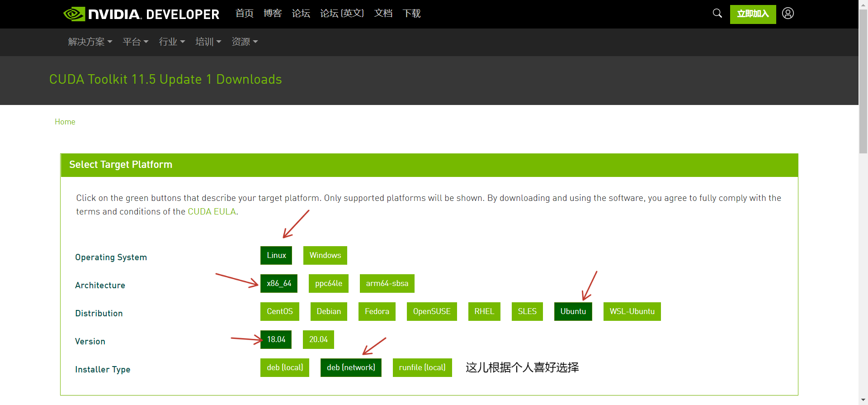Open 文档 documentation menu item
Image resolution: width=868 pixels, height=405 pixels.
pos(383,14)
